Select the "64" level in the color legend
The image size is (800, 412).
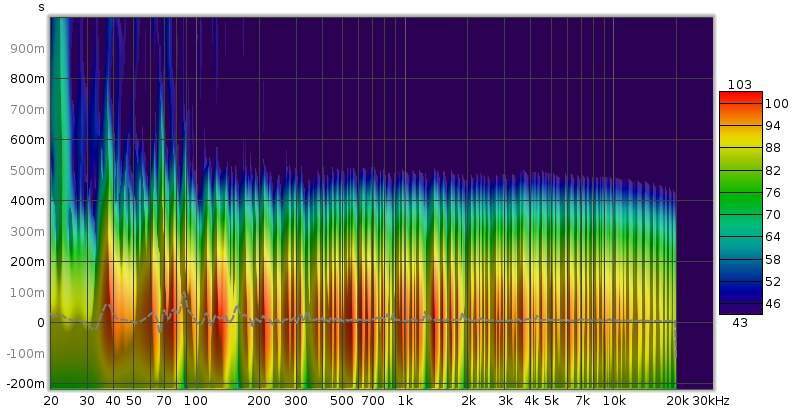click(773, 237)
